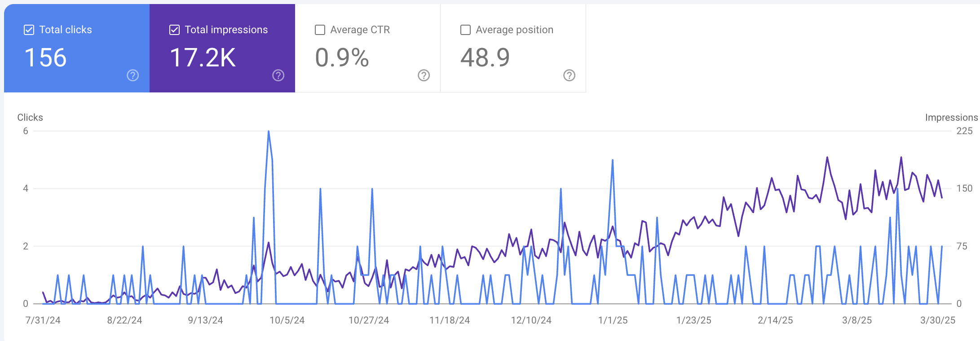Click the Impressions axis title
The image size is (980, 341).
coord(951,118)
